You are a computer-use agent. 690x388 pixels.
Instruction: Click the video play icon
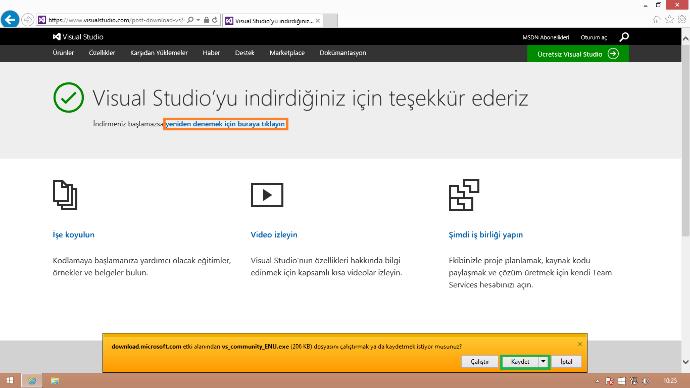(x=267, y=195)
